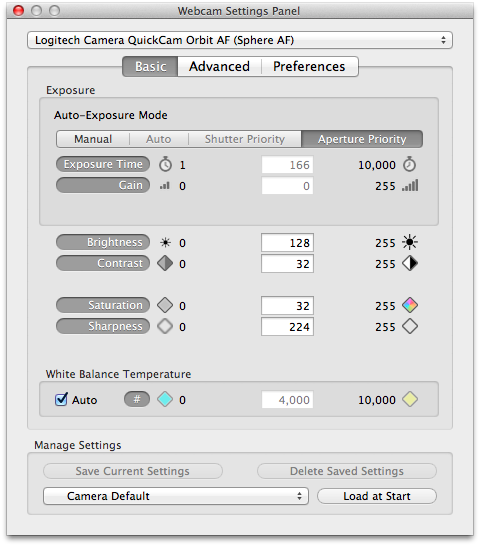Select Aperture Priority exposure mode
480x546 pixels.
[x=362, y=139]
